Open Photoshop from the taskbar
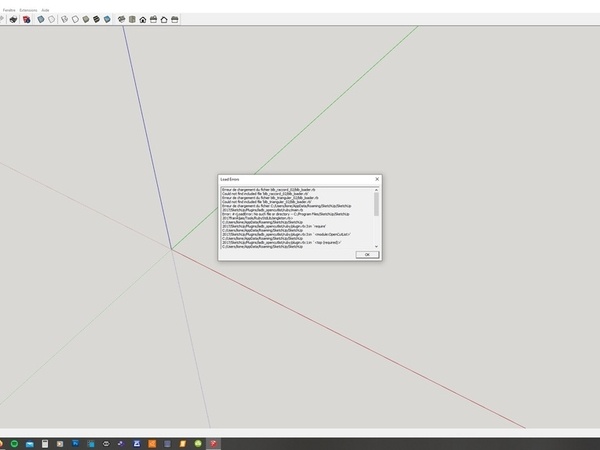 (x=75, y=442)
